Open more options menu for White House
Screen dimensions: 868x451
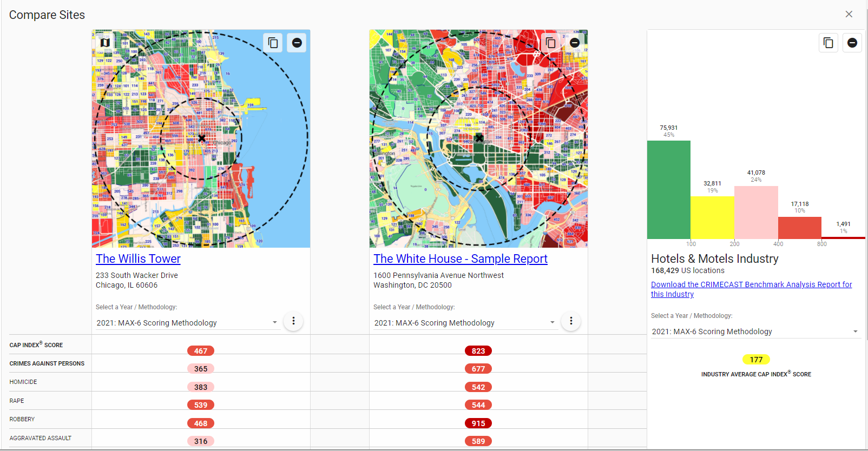click(x=571, y=321)
